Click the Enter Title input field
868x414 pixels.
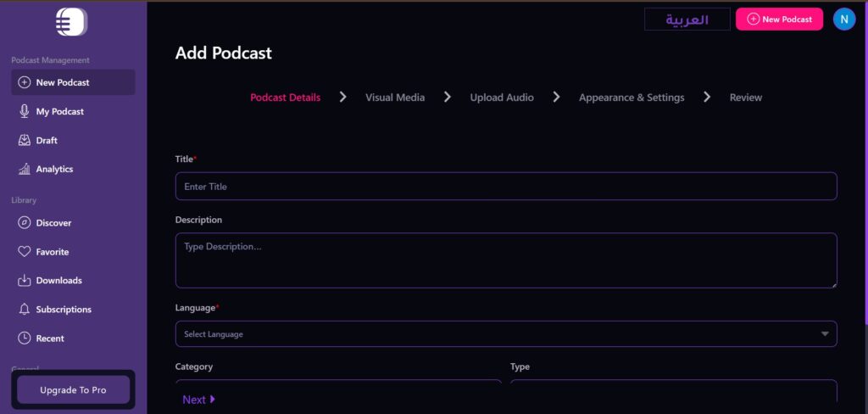coord(505,187)
